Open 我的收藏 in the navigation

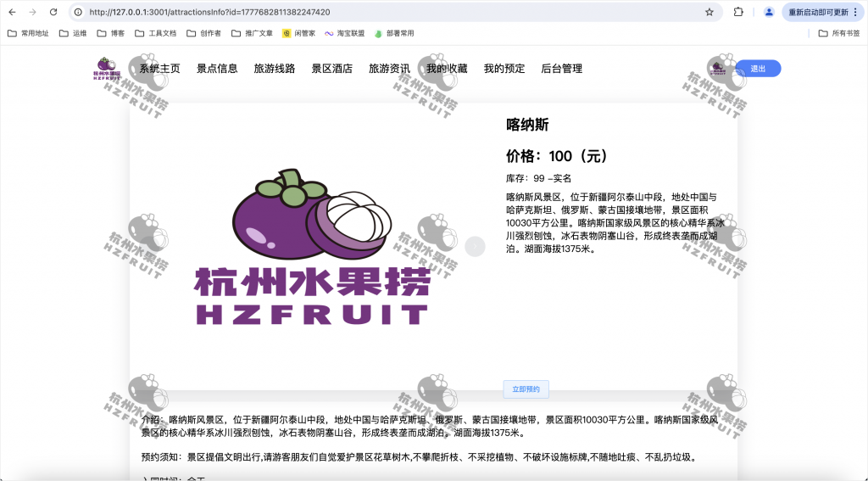(x=447, y=69)
